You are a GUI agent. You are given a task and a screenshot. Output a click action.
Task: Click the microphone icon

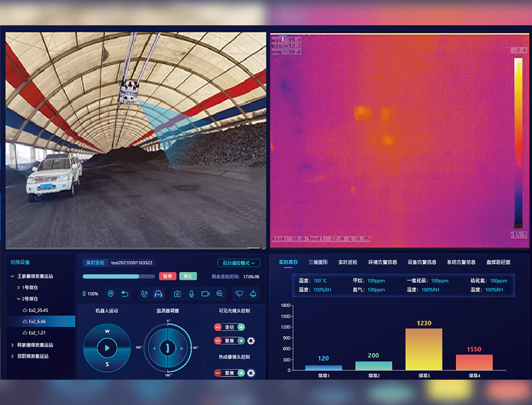191,294
